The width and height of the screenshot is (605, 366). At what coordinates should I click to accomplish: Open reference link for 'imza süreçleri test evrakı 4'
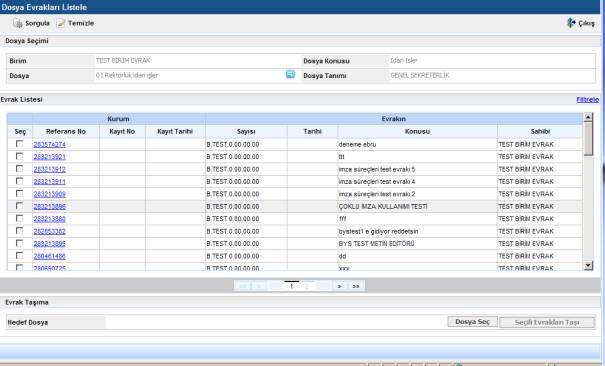point(49,181)
